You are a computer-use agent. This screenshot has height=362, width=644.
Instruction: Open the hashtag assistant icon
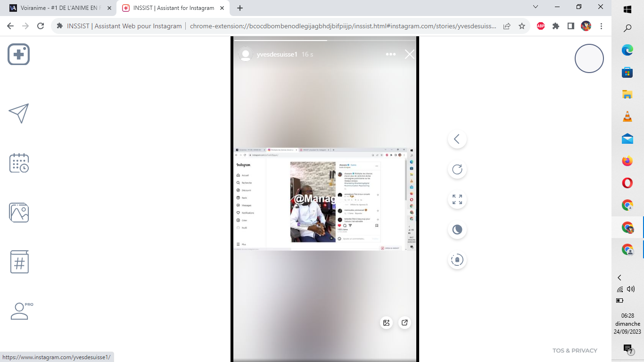click(x=19, y=262)
